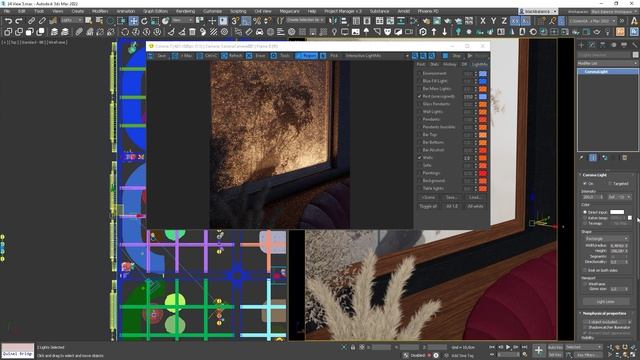The width and height of the screenshot is (640, 360).
Task: Open the reference coordinate system dropdown
Action: [182, 20]
